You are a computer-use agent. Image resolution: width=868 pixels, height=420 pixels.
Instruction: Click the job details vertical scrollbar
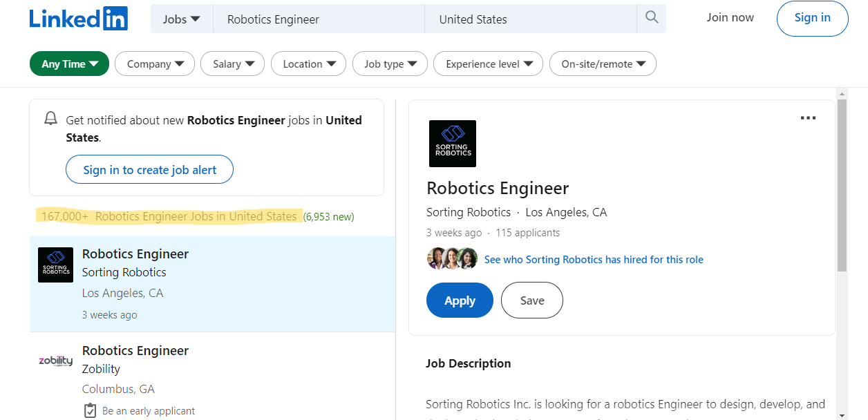tap(841, 187)
